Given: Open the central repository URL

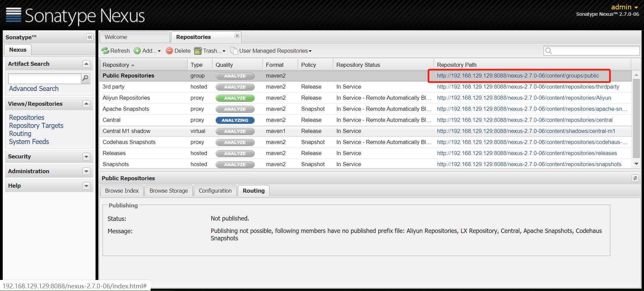Looking at the screenshot, I should click(x=525, y=120).
